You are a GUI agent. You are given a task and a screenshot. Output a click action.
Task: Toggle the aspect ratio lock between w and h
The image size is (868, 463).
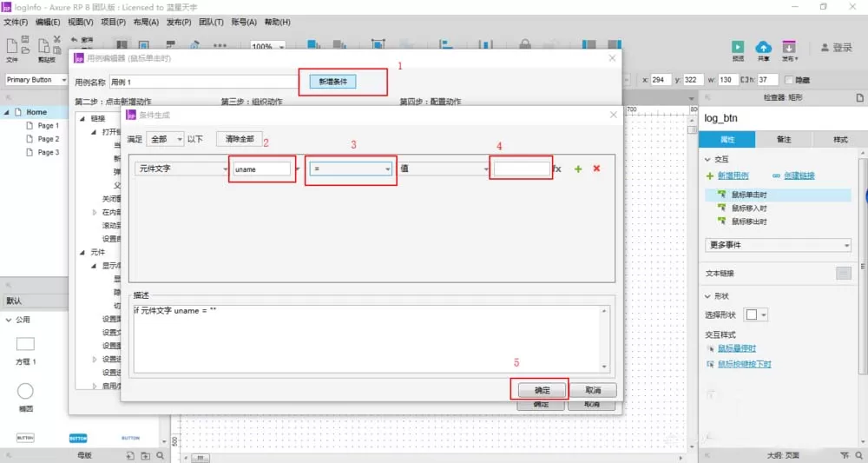click(744, 80)
